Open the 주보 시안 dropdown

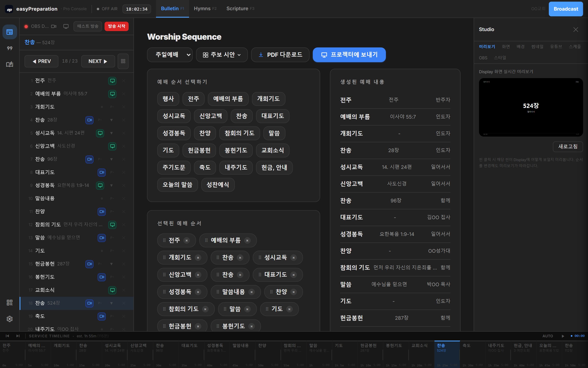point(222,55)
